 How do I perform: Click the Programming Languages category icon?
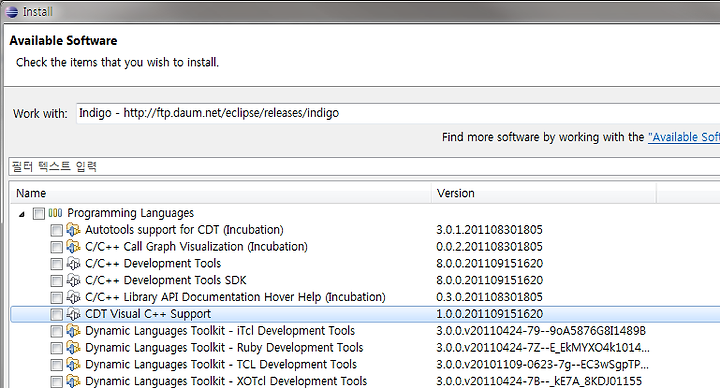pyautogui.click(x=55, y=213)
